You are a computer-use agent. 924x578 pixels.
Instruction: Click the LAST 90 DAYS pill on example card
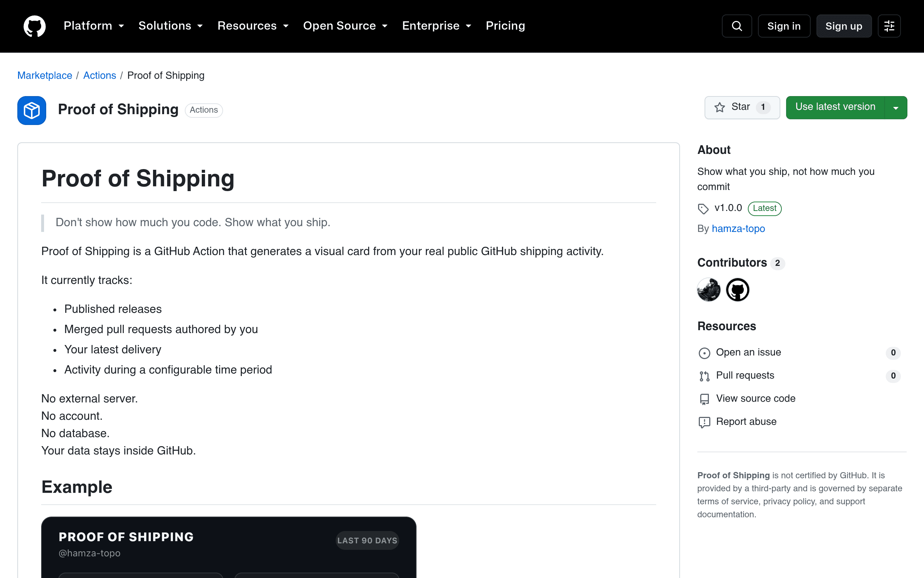coord(367,540)
